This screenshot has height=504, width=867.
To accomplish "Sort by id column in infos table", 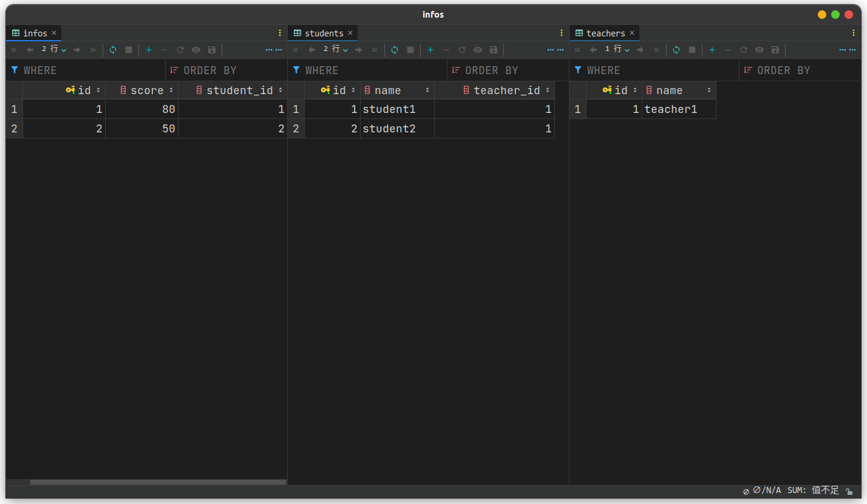I will coord(64,90).
